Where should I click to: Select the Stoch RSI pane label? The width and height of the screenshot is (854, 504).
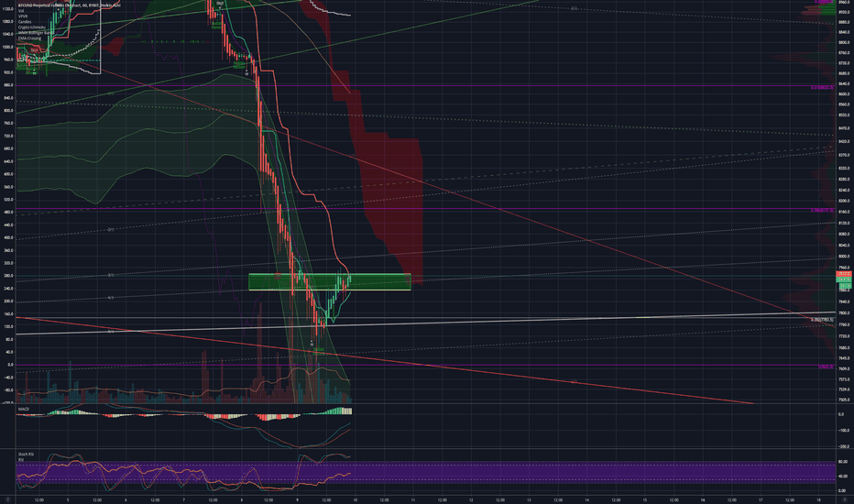(27, 454)
